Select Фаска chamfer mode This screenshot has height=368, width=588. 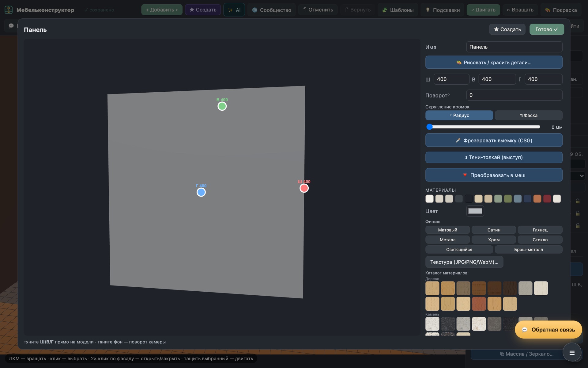(x=529, y=115)
